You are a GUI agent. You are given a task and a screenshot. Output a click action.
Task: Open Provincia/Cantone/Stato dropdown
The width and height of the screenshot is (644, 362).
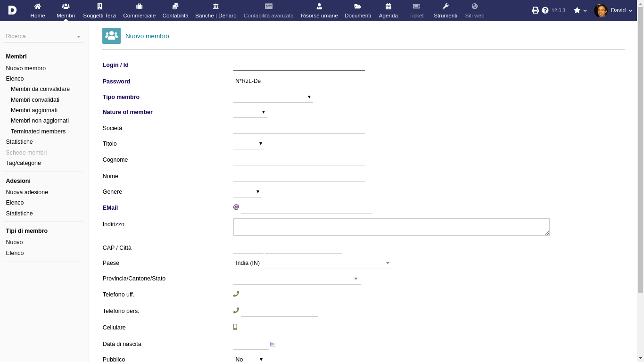[x=297, y=279]
